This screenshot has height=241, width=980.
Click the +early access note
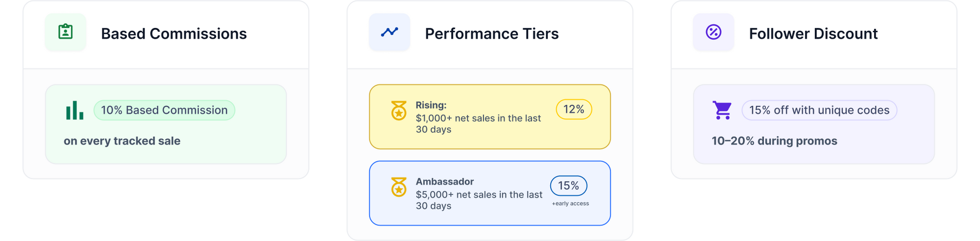pyautogui.click(x=570, y=203)
